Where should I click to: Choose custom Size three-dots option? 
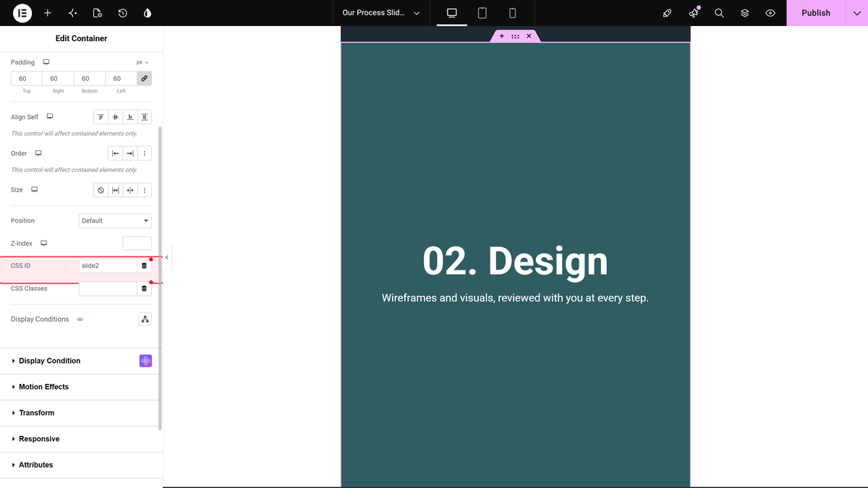point(145,190)
